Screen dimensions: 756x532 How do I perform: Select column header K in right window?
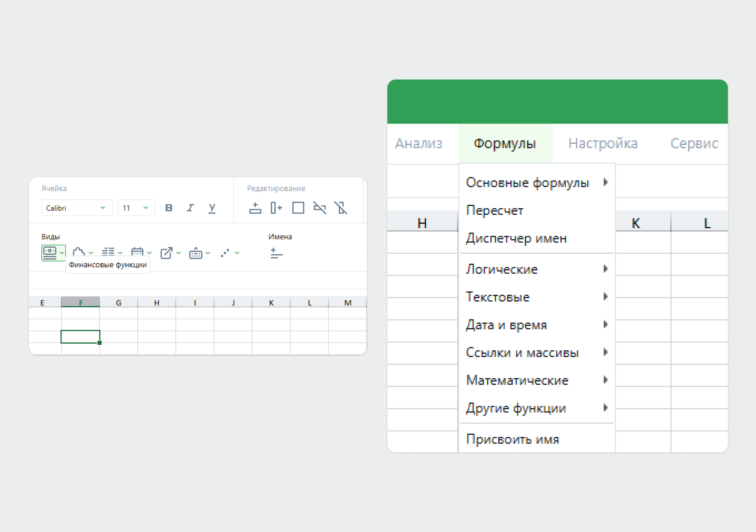(643, 221)
